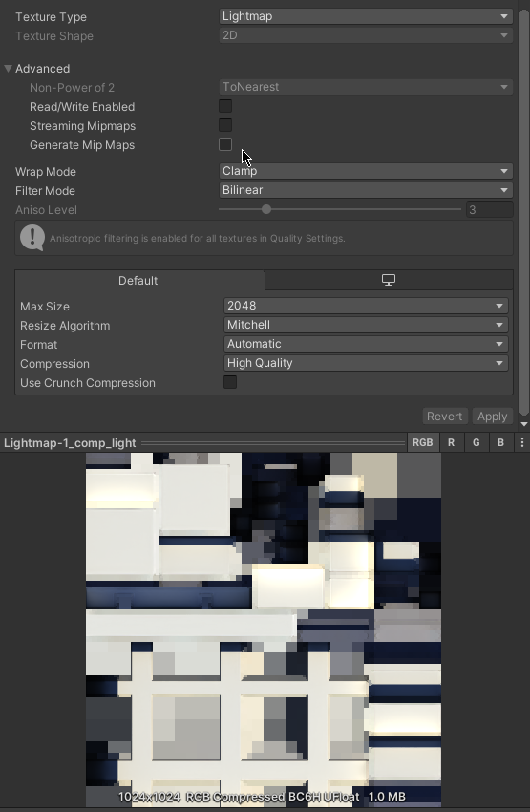Enable the Generate Mip Maps checkbox
This screenshot has height=812, width=530.
(x=225, y=144)
